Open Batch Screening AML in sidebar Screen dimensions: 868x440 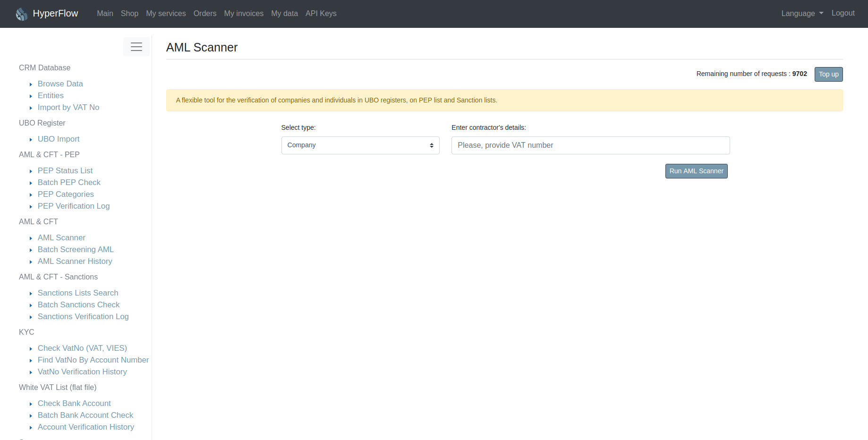point(76,249)
